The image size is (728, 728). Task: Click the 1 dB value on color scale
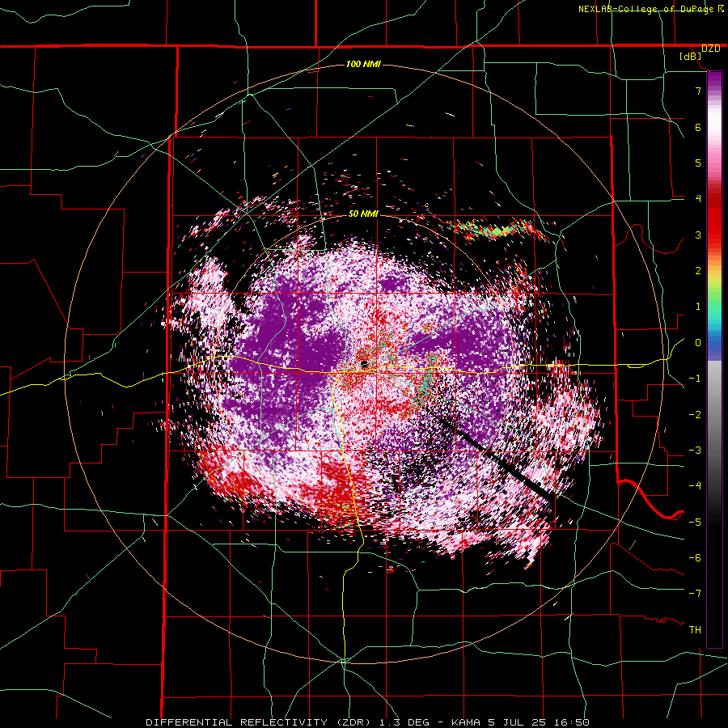[x=698, y=307]
